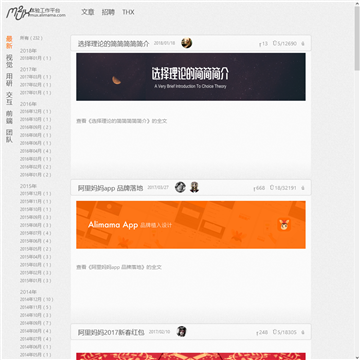Screen dimensions: 360x360
Task: Filter archive by 2014年10月 (3)
Action: click(x=35, y=315)
